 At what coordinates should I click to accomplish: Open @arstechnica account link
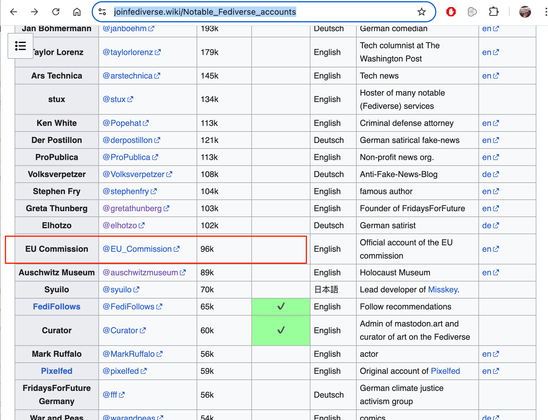tap(131, 76)
